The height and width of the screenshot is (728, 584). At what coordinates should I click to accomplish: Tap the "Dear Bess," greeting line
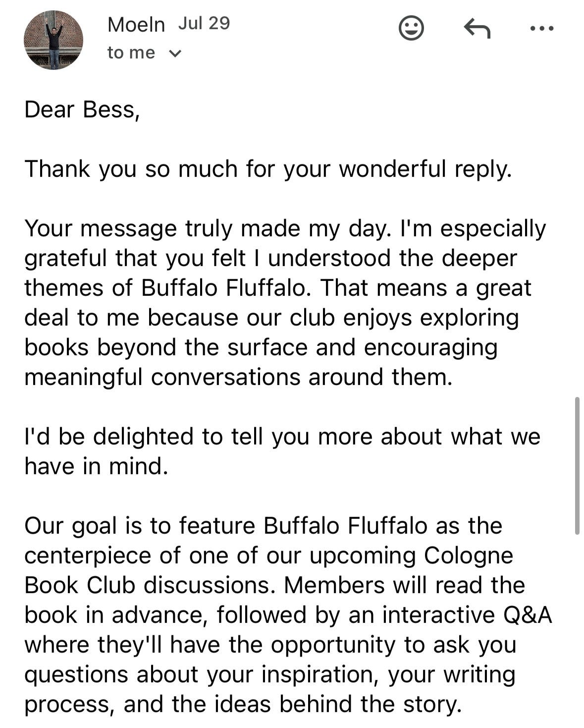(82, 109)
